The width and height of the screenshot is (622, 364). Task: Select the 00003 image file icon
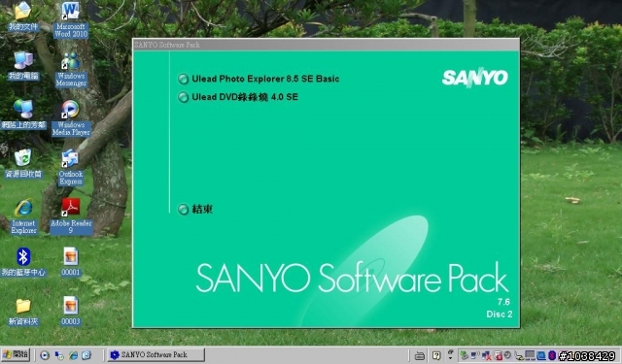pos(71,311)
